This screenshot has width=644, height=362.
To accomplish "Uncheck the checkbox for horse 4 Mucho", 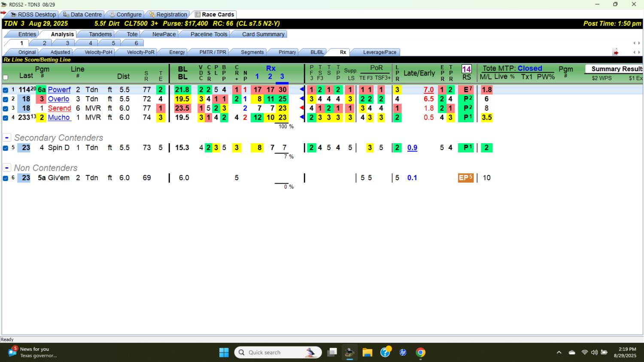I will [6, 118].
